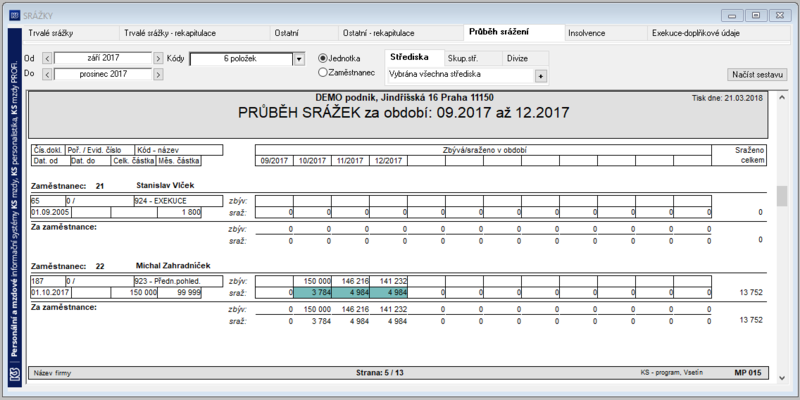Switch to the Insolvence tab
Screen dimensions: 800x400
click(605, 33)
